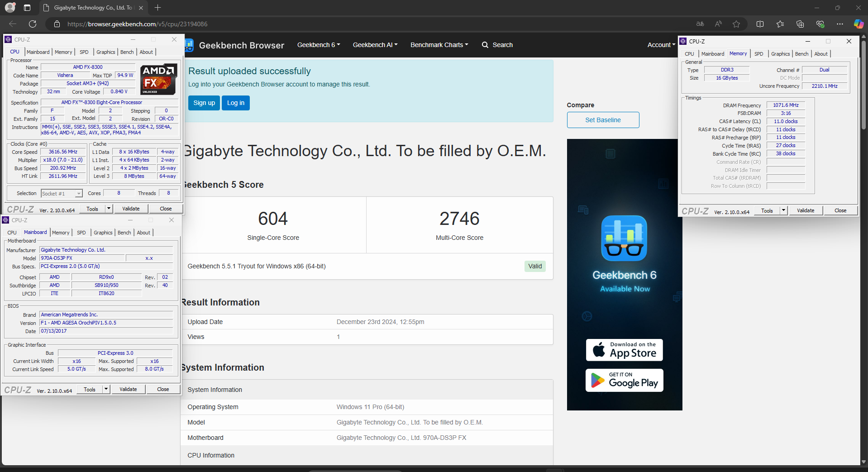Click the Geekbench Browser logo icon
This screenshot has width=868, height=472.
(x=189, y=45)
